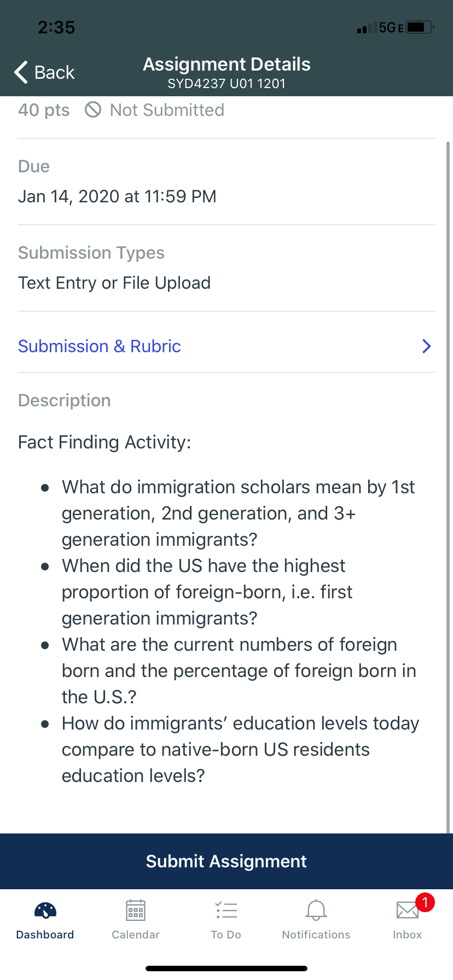Screen dimensions: 453x980
Task: Expand Submission & Rubric chevron arrow
Action: [427, 346]
